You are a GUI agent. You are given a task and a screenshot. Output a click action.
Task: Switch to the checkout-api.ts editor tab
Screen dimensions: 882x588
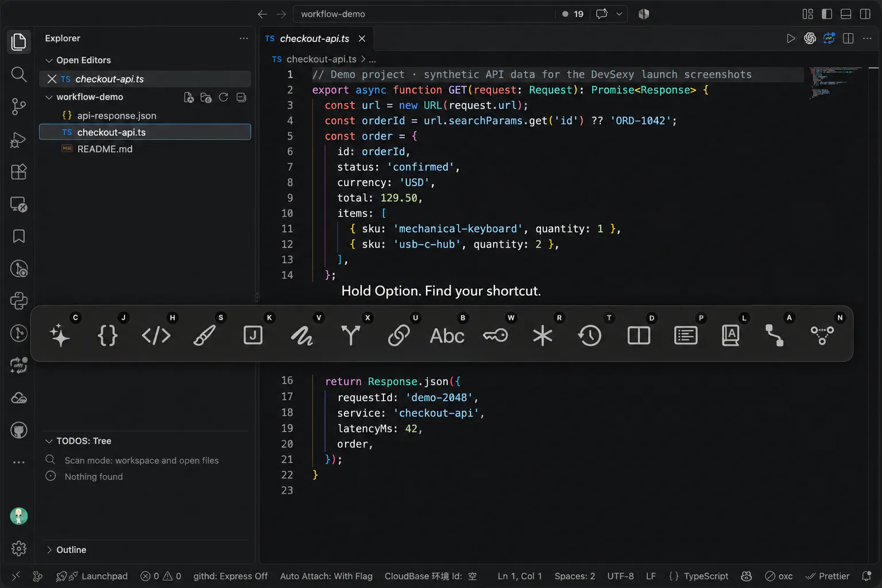(x=315, y=38)
